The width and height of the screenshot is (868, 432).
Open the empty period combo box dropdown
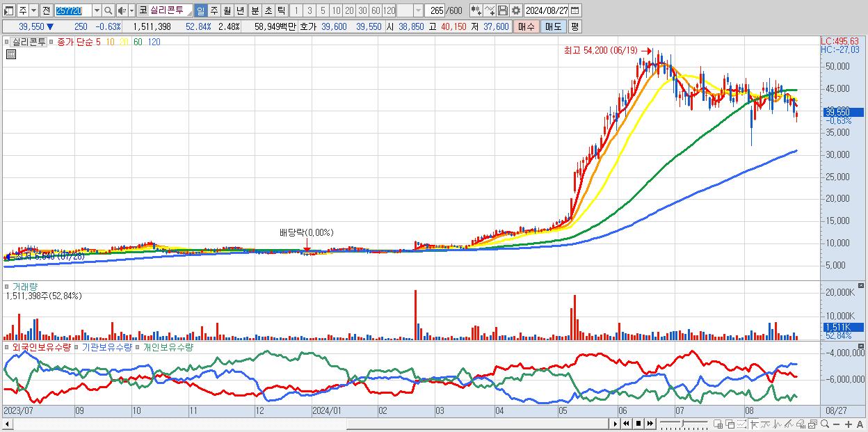pyautogui.click(x=417, y=10)
